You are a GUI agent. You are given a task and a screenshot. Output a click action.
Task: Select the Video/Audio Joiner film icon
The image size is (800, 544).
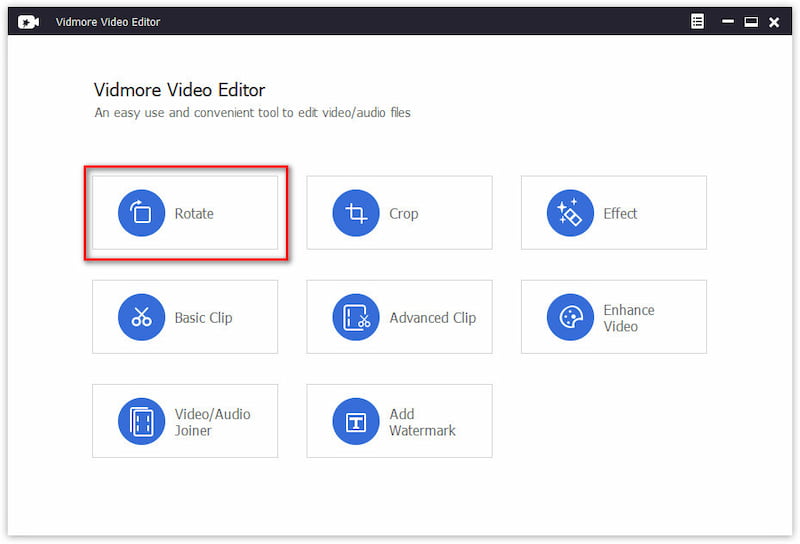tap(141, 421)
